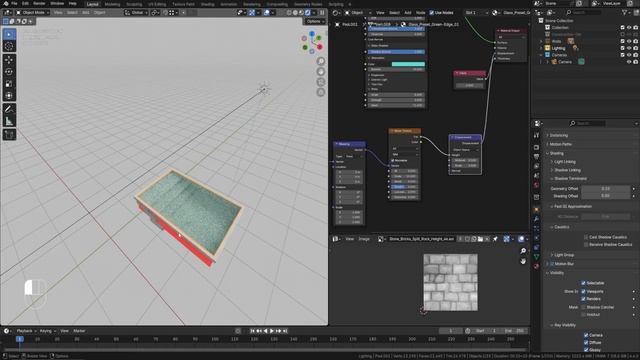The width and height of the screenshot is (640, 360).
Task: Click the teal Color swatch in the shader node
Action: coord(408,64)
